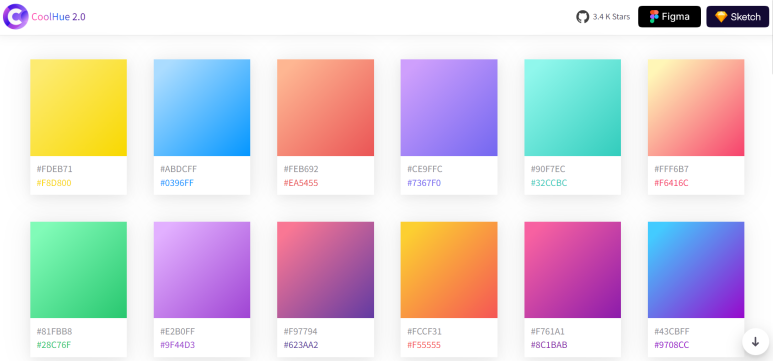
Task: Click the CoolHue purple logo icon
Action: 16,17
